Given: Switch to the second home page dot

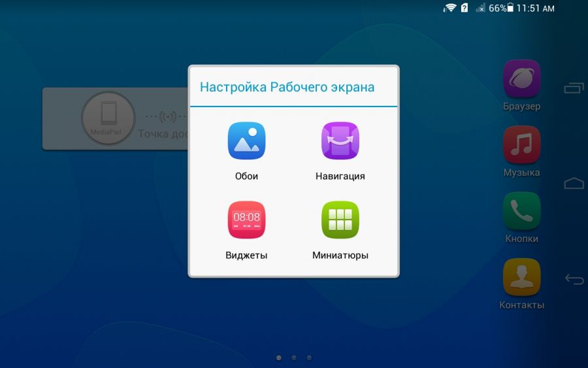Looking at the screenshot, I should click(x=294, y=358).
